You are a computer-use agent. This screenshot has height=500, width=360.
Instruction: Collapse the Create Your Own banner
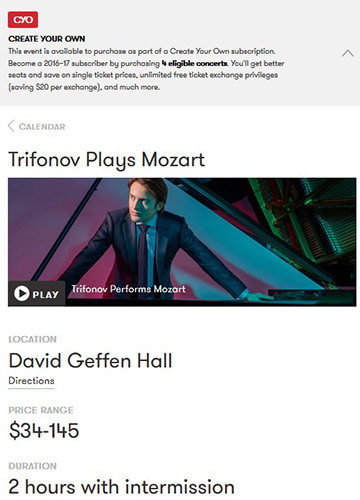pos(347,53)
